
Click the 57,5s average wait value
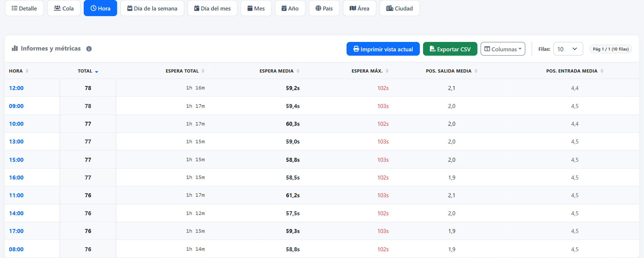(x=293, y=213)
